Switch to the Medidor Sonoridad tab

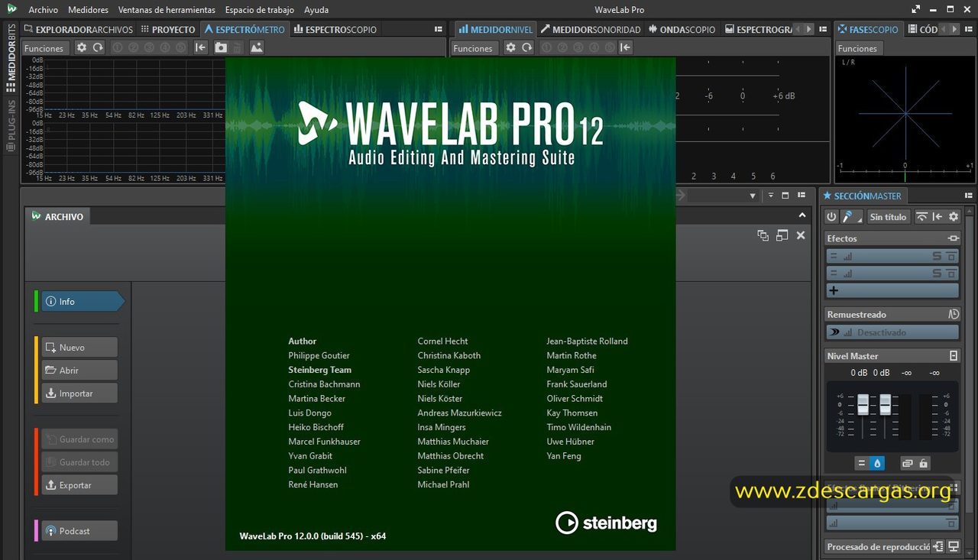pyautogui.click(x=591, y=29)
